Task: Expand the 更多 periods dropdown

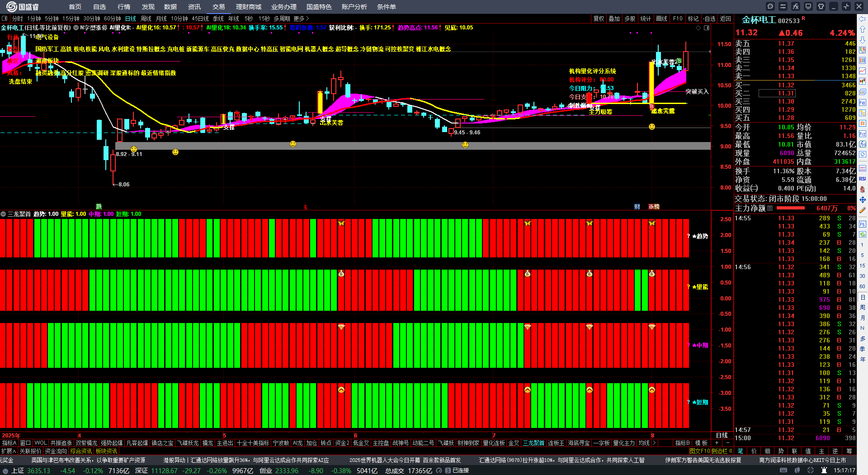Action: 301,19
